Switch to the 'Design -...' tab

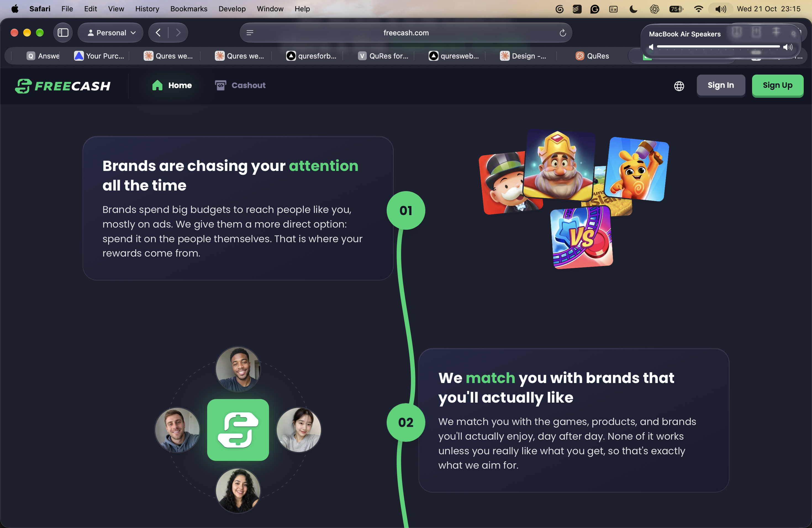tap(523, 56)
